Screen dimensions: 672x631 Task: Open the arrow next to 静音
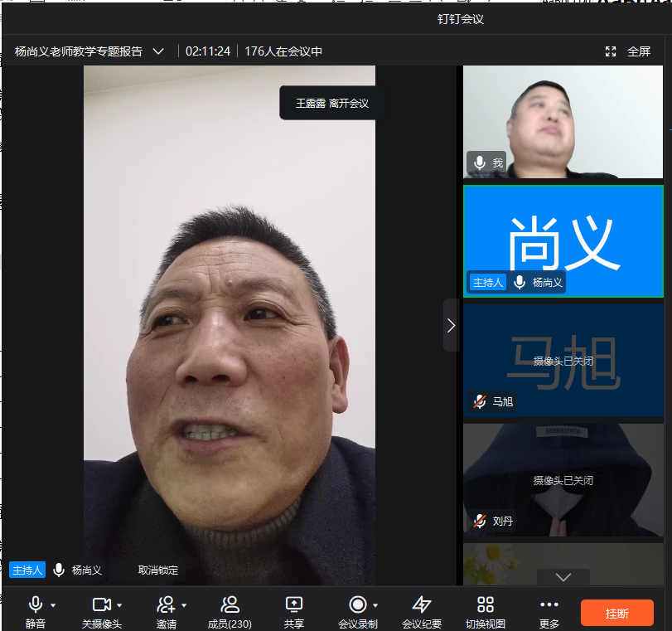pos(53,605)
